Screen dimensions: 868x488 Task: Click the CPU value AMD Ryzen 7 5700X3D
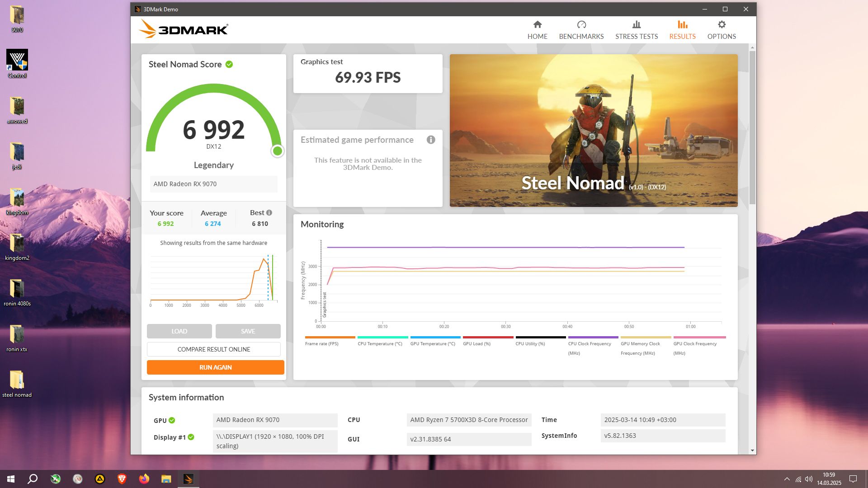coord(469,420)
